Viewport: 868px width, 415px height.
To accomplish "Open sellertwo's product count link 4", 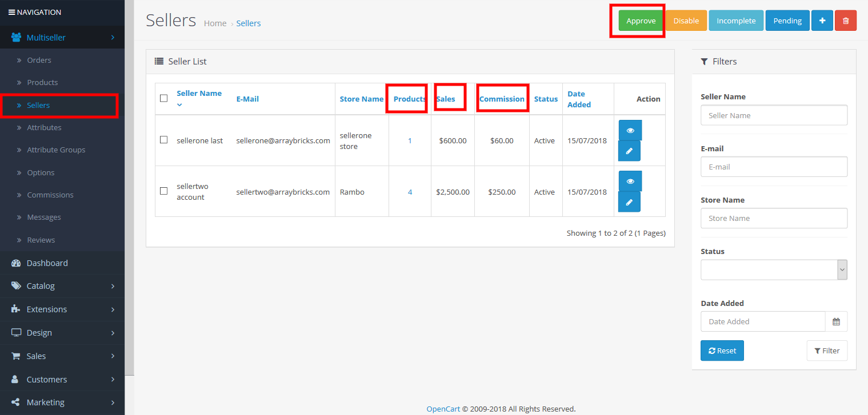I will coord(410,192).
